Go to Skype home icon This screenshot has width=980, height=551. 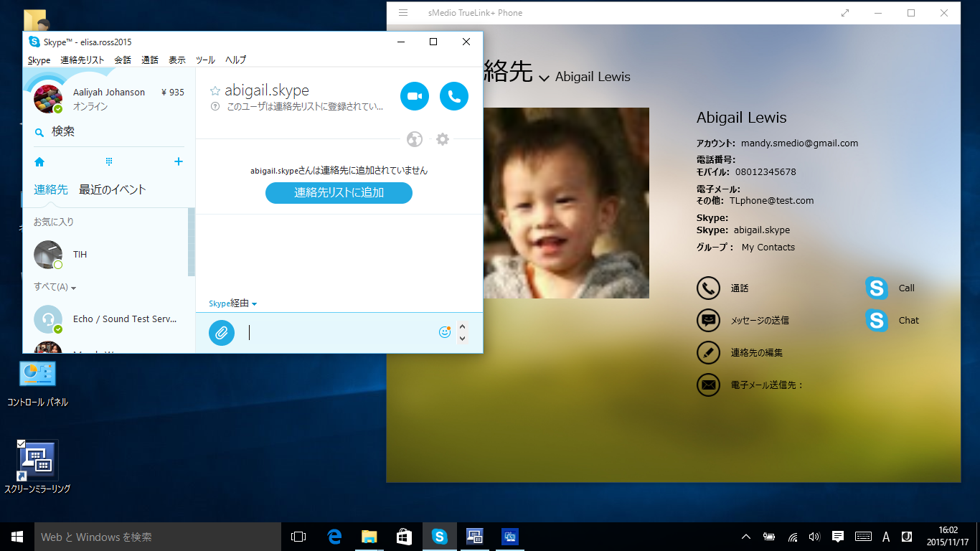(x=39, y=162)
